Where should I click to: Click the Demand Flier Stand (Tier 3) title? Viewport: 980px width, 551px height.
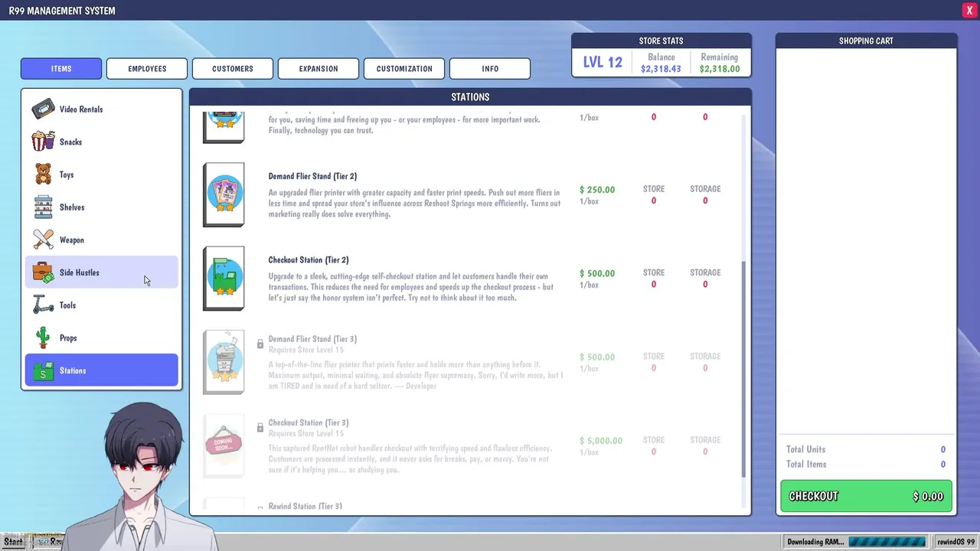pyautogui.click(x=312, y=339)
